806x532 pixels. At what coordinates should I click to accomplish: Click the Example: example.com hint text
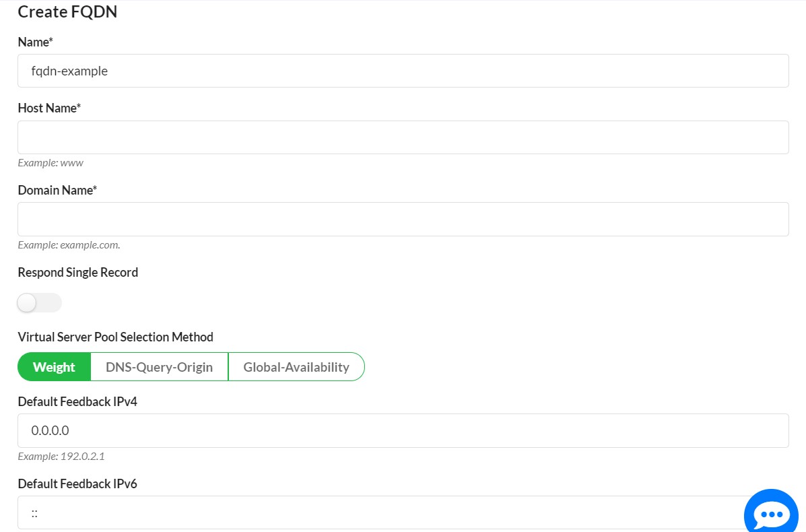69,244
